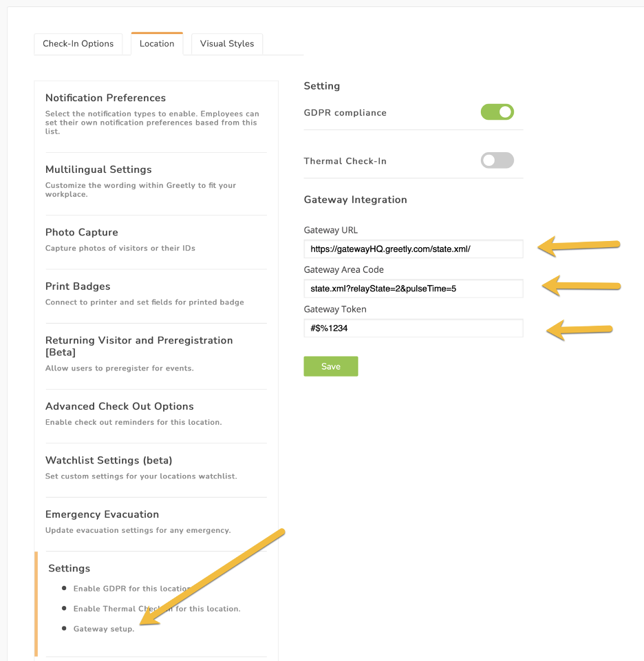Click the Gateway URL input field
The width and height of the screenshot is (644, 661).
coord(414,249)
